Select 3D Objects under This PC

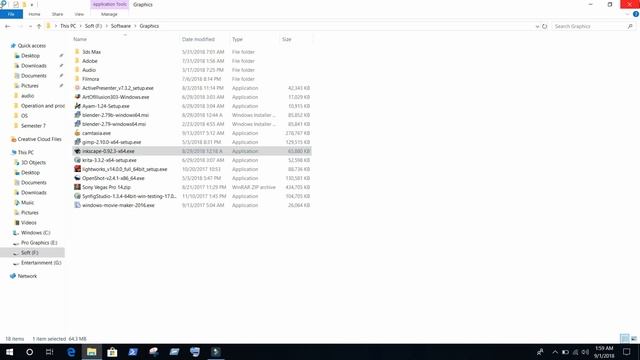point(33,162)
